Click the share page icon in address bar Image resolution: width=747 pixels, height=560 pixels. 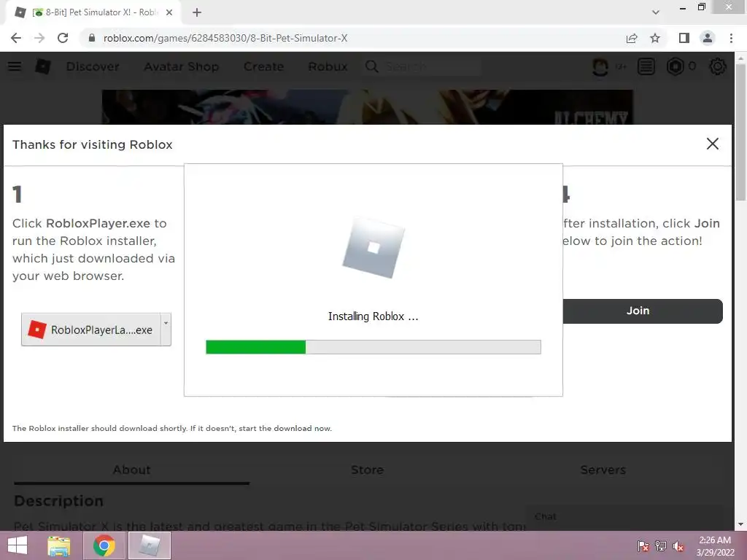pyautogui.click(x=632, y=38)
